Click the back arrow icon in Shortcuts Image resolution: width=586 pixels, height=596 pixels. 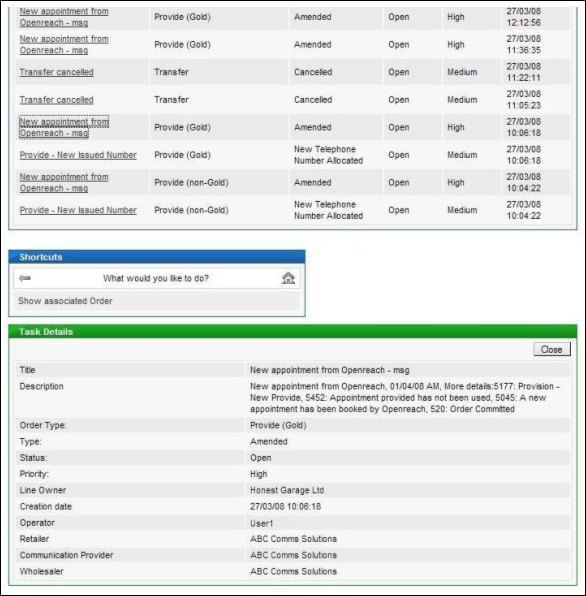coord(25,278)
